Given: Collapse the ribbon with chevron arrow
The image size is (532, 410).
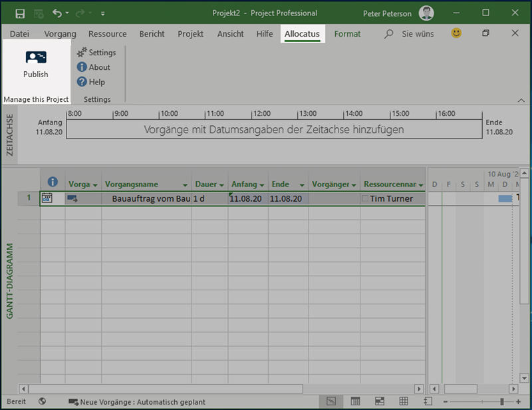Looking at the screenshot, I should pyautogui.click(x=521, y=101).
